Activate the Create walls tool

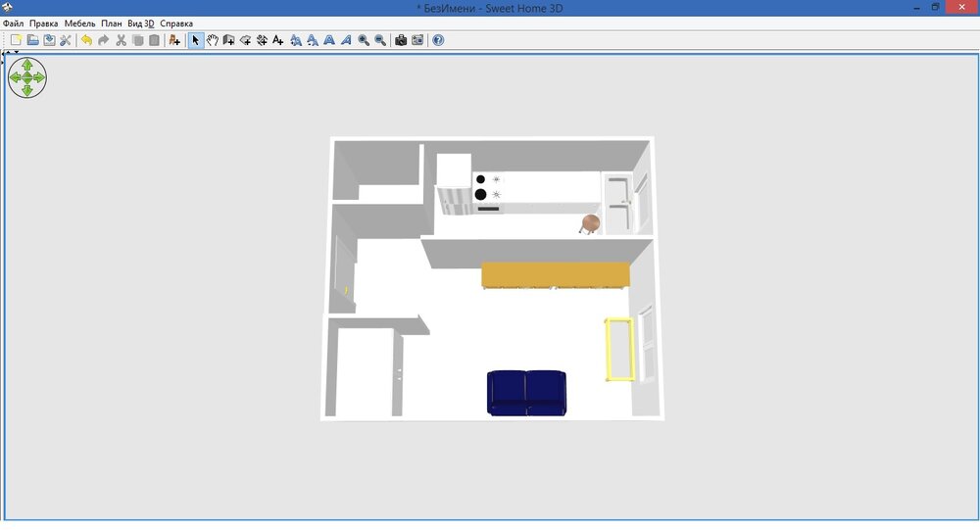click(228, 40)
